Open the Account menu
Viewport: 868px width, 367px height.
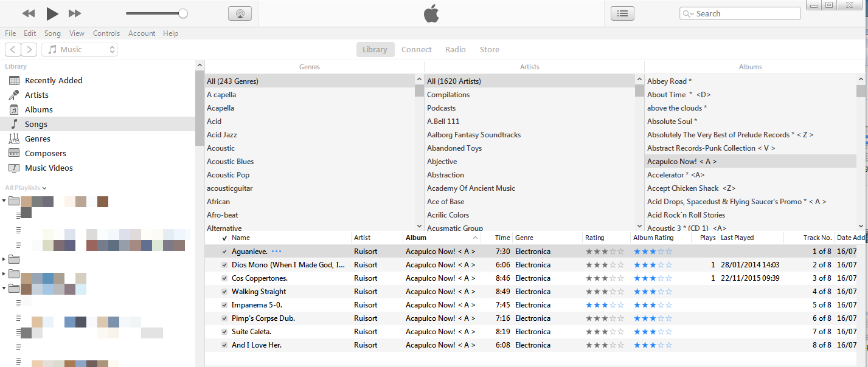pyautogui.click(x=142, y=33)
